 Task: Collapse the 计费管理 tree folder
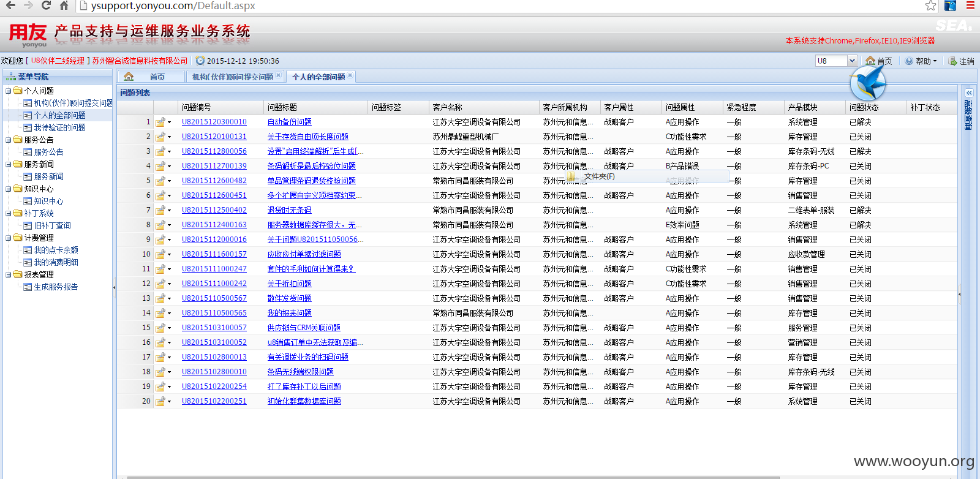click(x=9, y=238)
